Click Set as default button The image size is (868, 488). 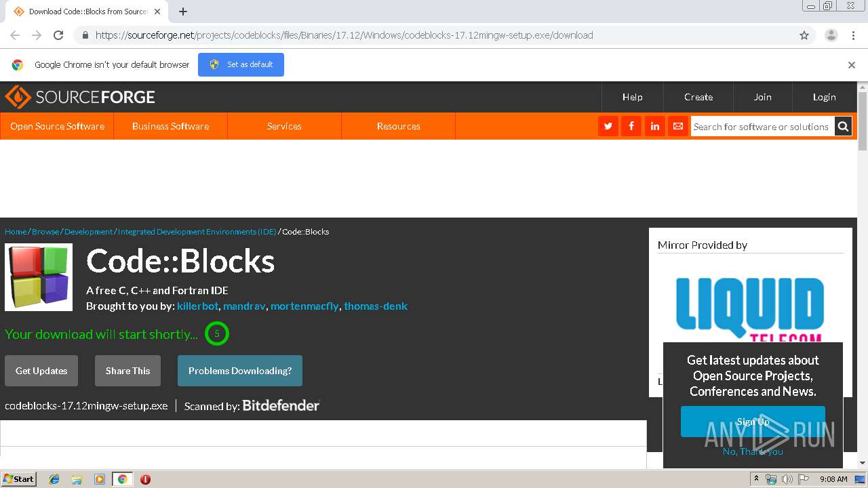pyautogui.click(x=241, y=64)
